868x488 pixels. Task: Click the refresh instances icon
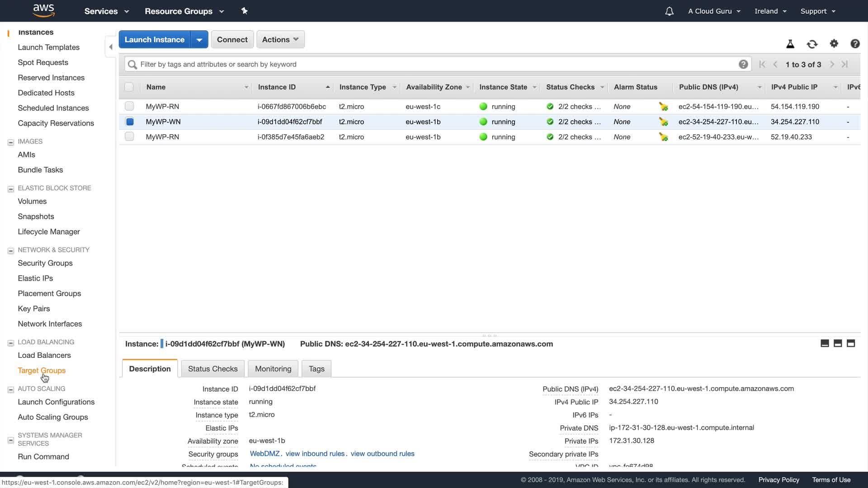tap(812, 44)
